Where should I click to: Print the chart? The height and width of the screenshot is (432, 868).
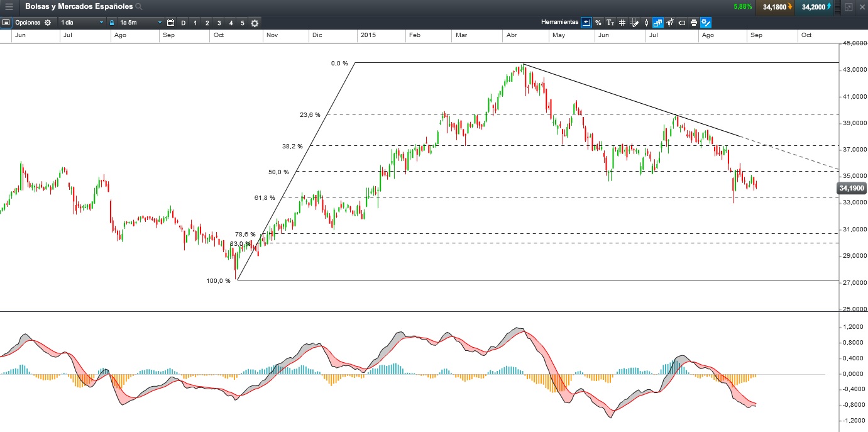click(694, 23)
